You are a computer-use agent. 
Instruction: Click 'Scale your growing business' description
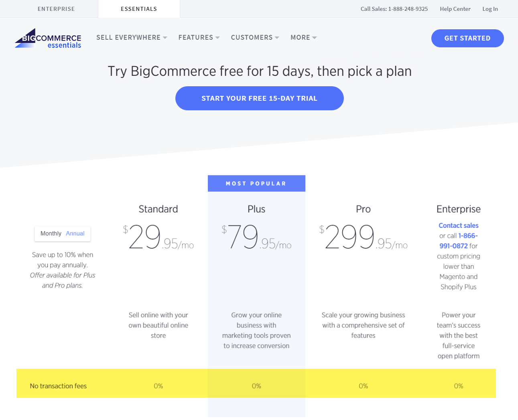[x=363, y=325]
